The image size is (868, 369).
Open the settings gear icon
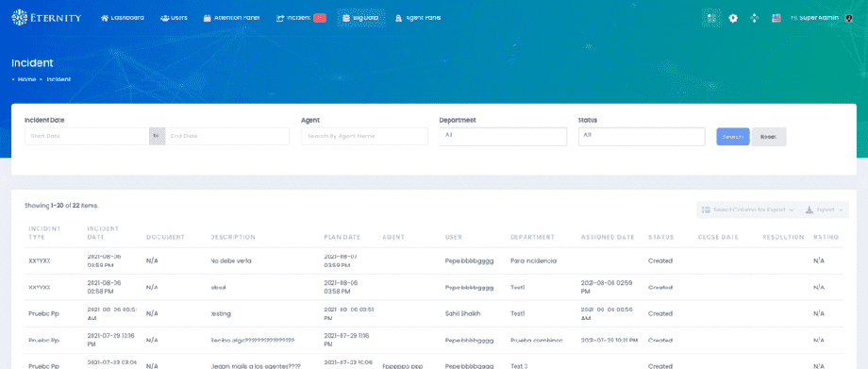(733, 18)
